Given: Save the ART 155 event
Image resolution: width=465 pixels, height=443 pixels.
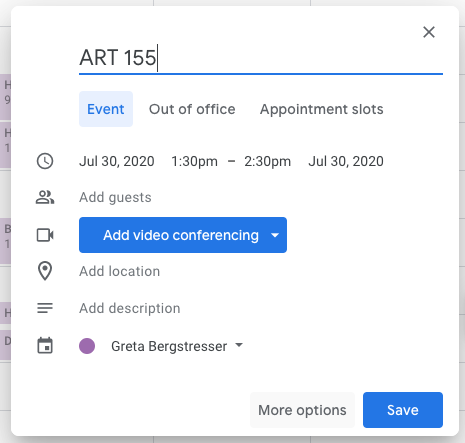Looking at the screenshot, I should coord(403,410).
